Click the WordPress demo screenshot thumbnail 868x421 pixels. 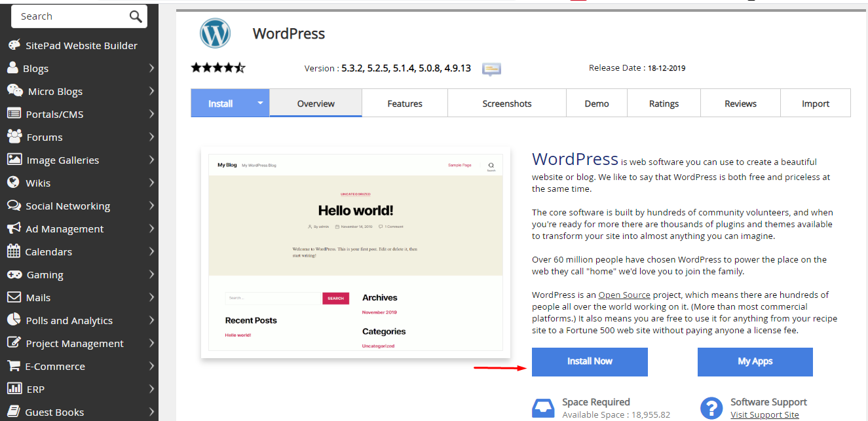(x=356, y=252)
